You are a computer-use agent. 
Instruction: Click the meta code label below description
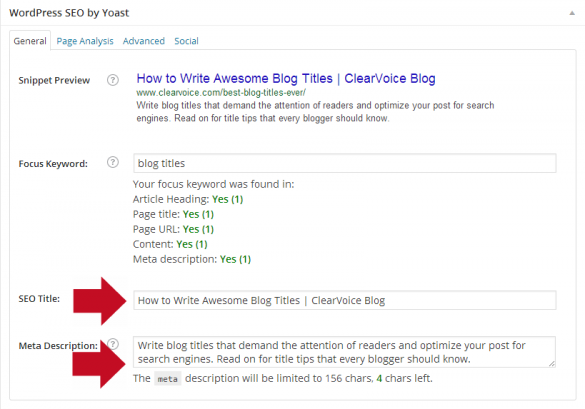click(x=168, y=379)
